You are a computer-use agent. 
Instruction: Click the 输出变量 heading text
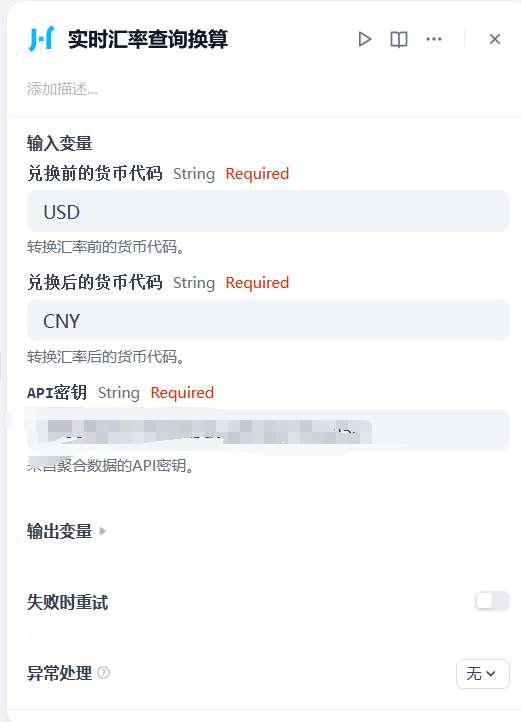59,531
